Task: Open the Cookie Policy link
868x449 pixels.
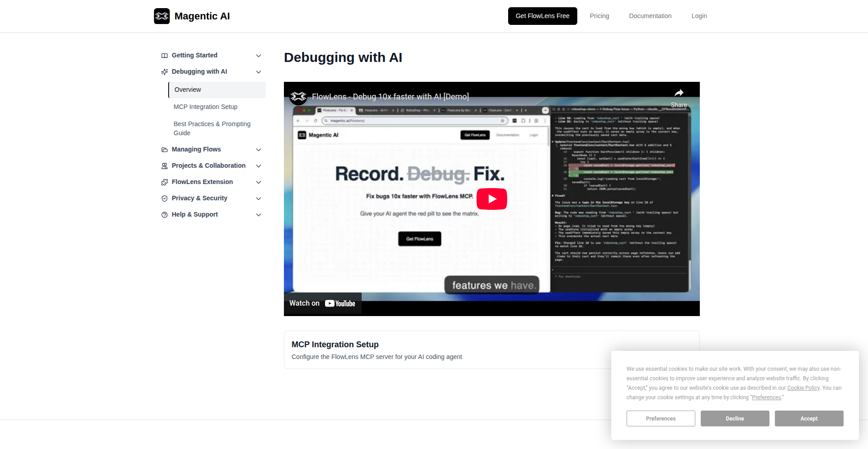Action: (x=803, y=388)
